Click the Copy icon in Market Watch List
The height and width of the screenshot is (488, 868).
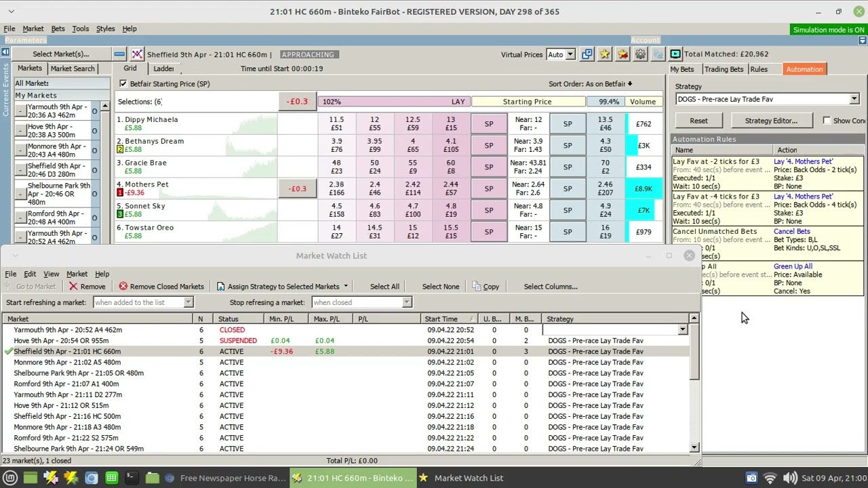476,287
